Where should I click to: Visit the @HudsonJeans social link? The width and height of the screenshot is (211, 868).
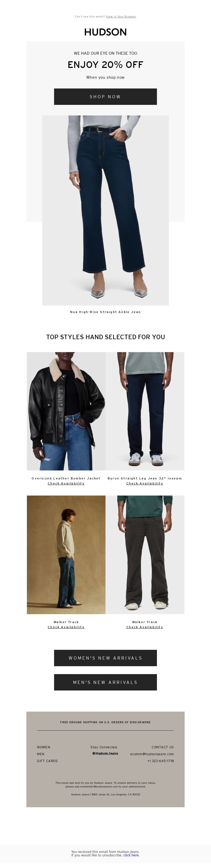point(105,753)
